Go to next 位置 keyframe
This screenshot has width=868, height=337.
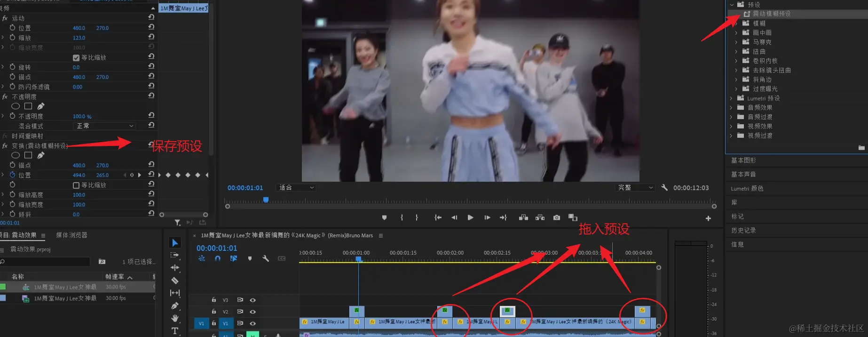pyautogui.click(x=139, y=175)
